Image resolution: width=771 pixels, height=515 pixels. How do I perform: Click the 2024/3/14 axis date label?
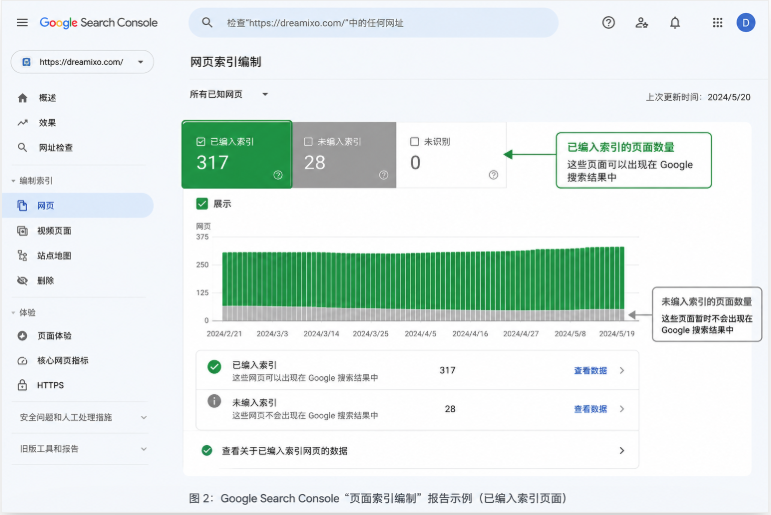[x=321, y=333]
